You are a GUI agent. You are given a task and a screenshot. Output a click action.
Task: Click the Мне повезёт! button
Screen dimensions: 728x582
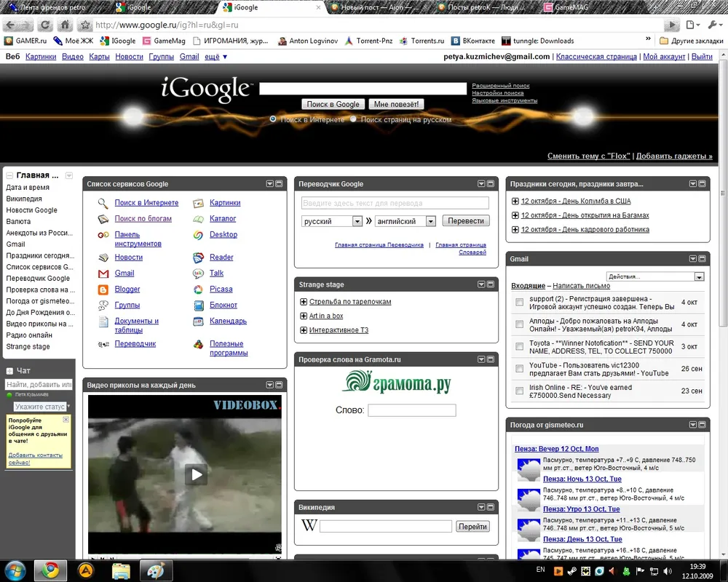click(x=396, y=105)
